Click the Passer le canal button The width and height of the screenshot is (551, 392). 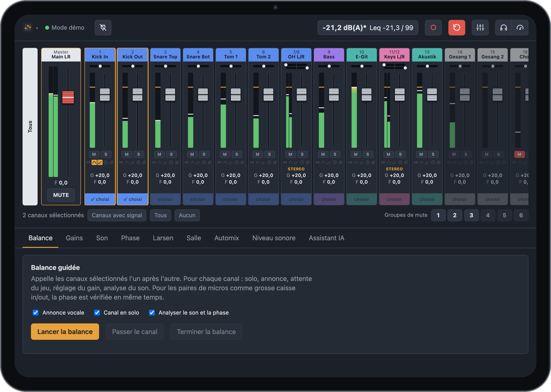(x=135, y=332)
